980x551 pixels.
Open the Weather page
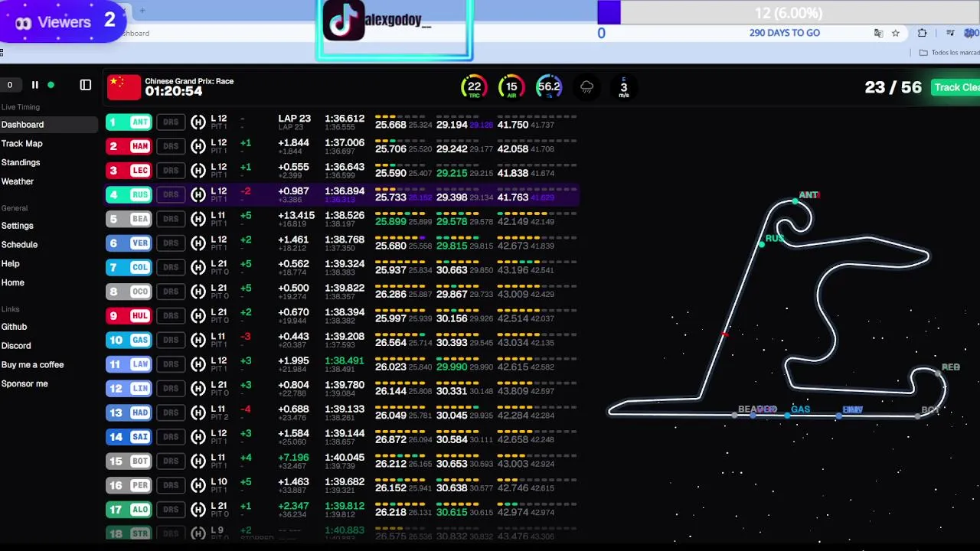coord(18,181)
